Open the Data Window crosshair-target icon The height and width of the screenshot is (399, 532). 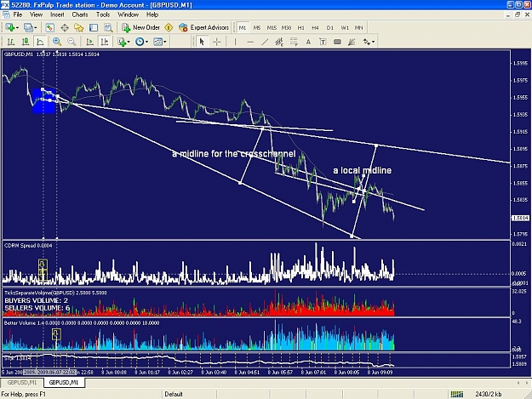[65, 28]
